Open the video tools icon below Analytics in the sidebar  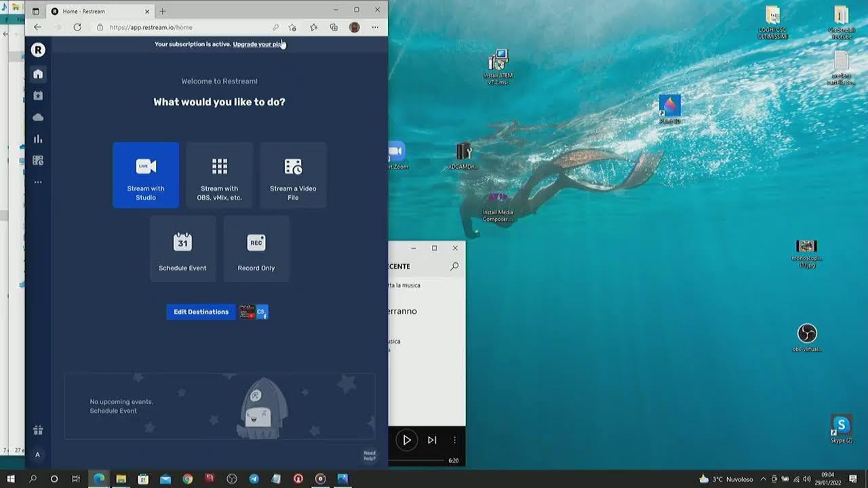pos(38,161)
